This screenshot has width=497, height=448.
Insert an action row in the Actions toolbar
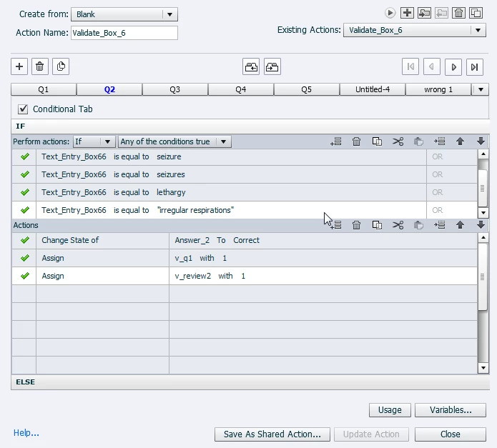point(439,225)
